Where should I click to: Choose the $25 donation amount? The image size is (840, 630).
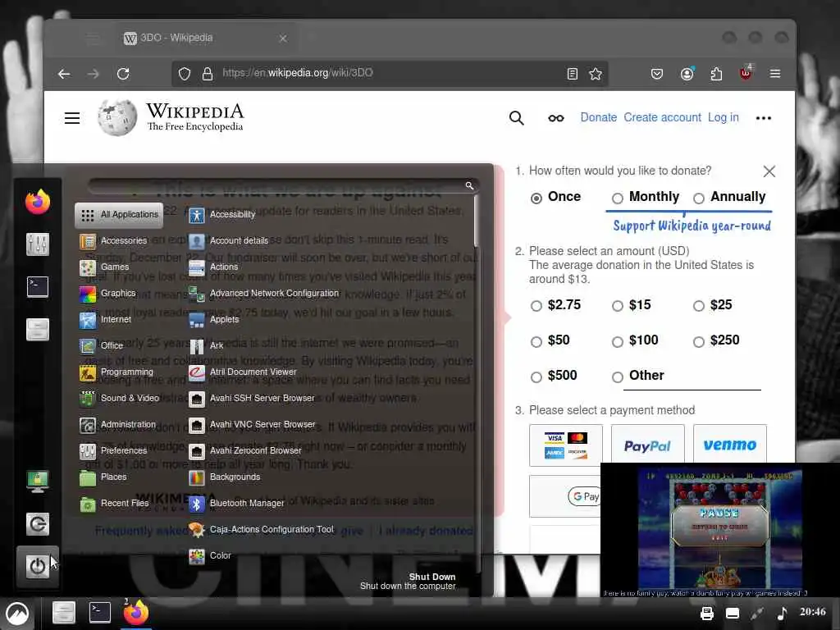pos(699,306)
